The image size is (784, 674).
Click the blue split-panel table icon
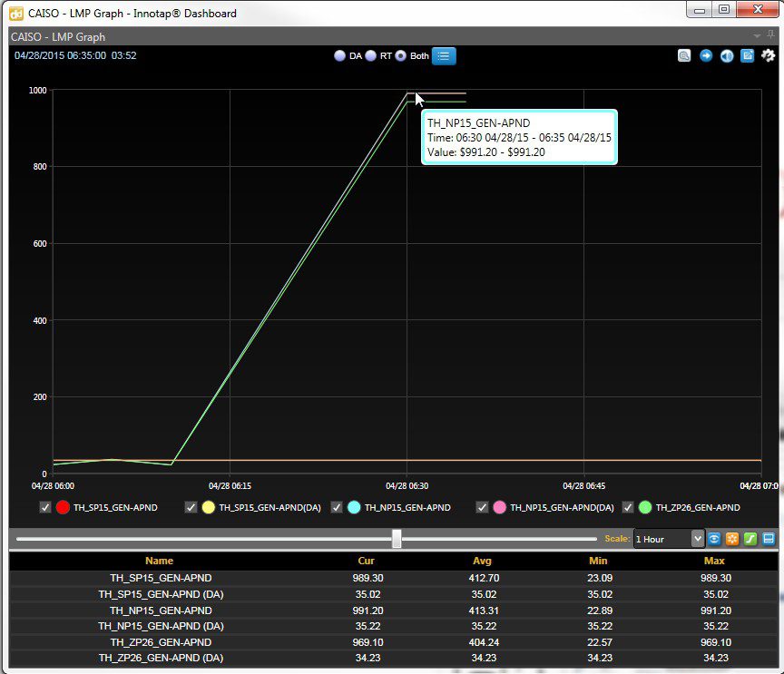(x=769, y=539)
